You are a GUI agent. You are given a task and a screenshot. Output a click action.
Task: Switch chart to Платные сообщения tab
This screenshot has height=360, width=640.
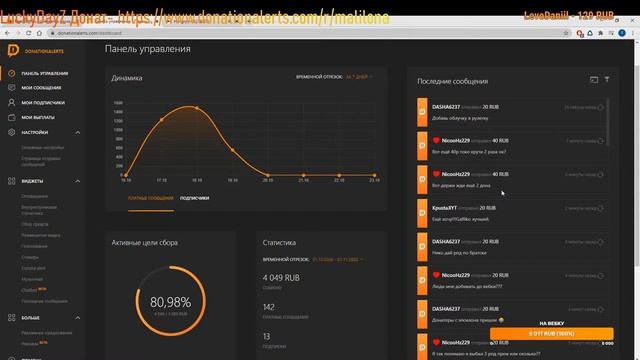click(151, 198)
